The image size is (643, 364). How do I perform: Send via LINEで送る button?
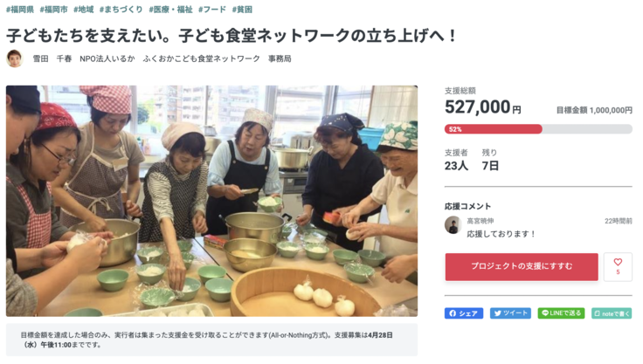[x=561, y=313]
